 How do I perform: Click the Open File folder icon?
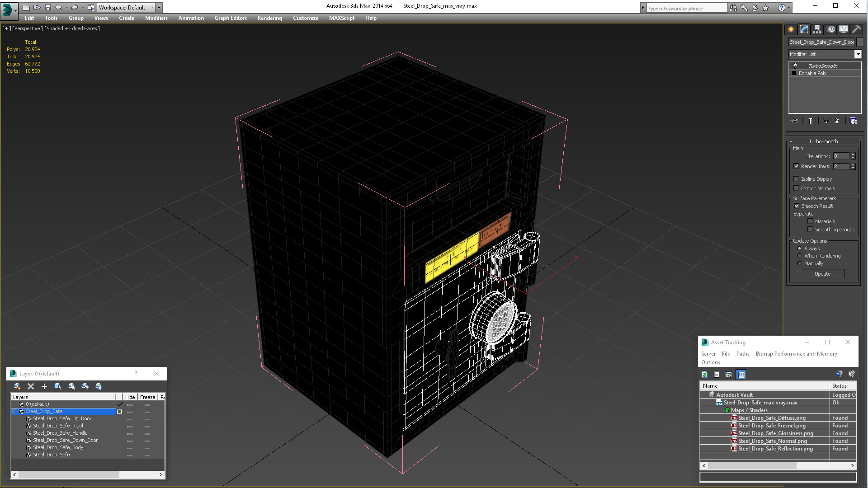[x=37, y=7]
